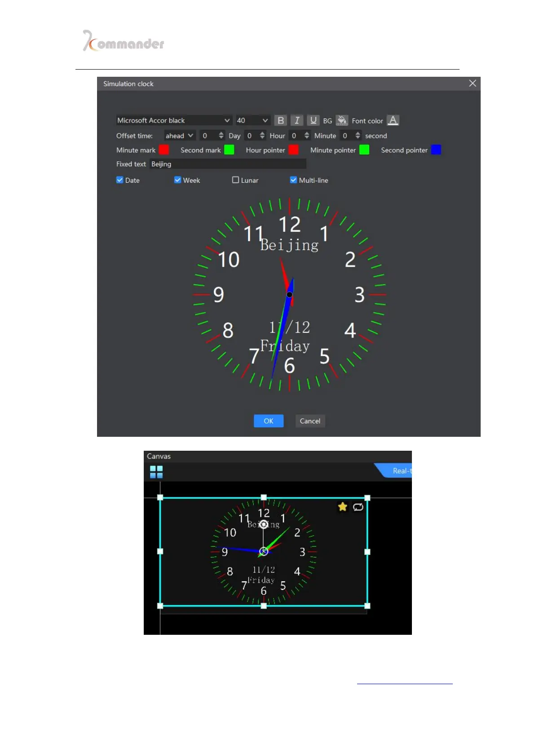Close the Simulation clock dialog
Image resolution: width=535 pixels, height=756 pixels.
[473, 84]
